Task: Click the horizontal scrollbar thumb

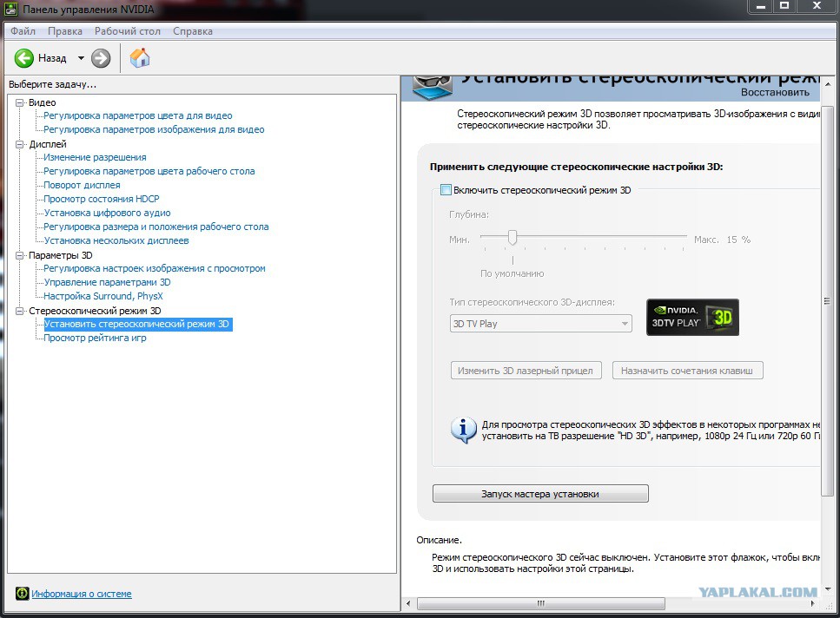Action: 541,603
